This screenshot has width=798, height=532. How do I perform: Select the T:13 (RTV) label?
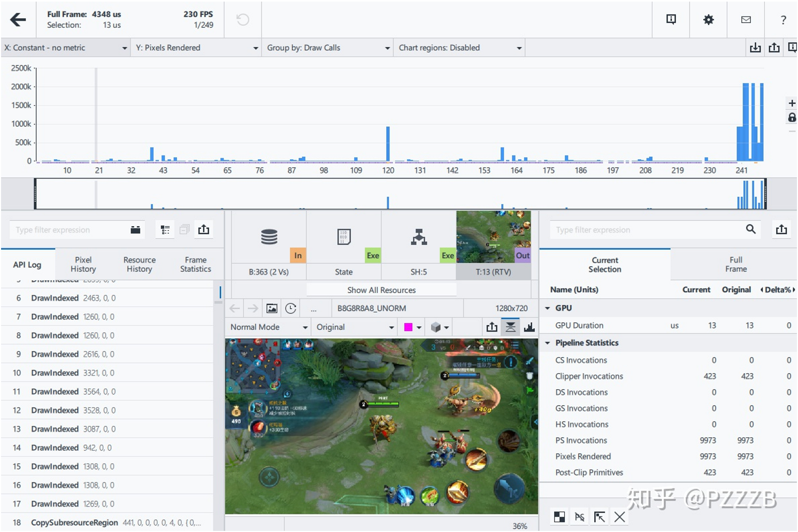pos(493,272)
